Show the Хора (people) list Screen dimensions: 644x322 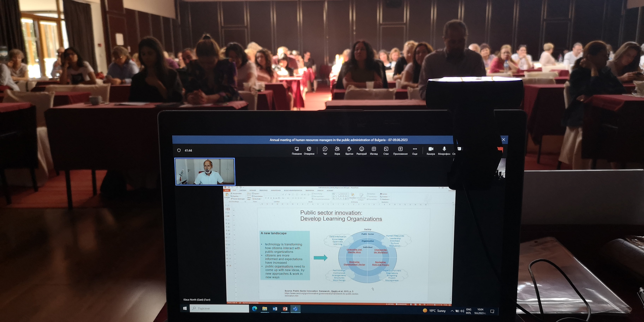(337, 151)
